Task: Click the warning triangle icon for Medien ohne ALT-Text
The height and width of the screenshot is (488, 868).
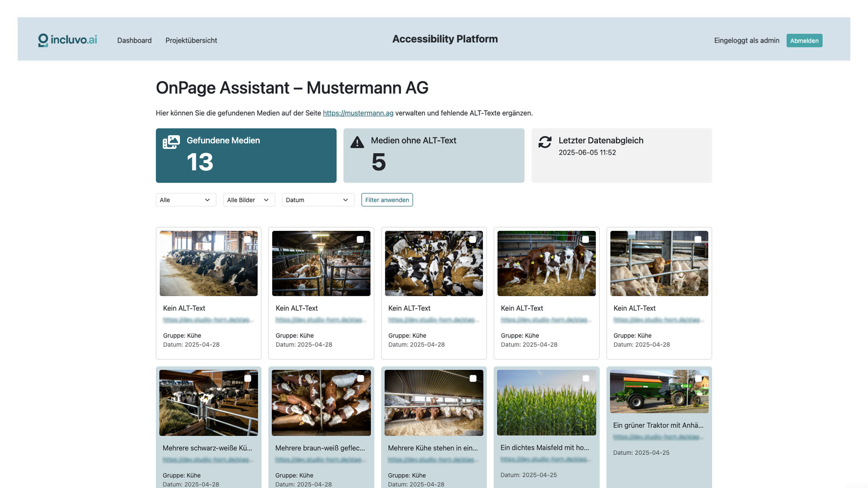Action: click(357, 142)
